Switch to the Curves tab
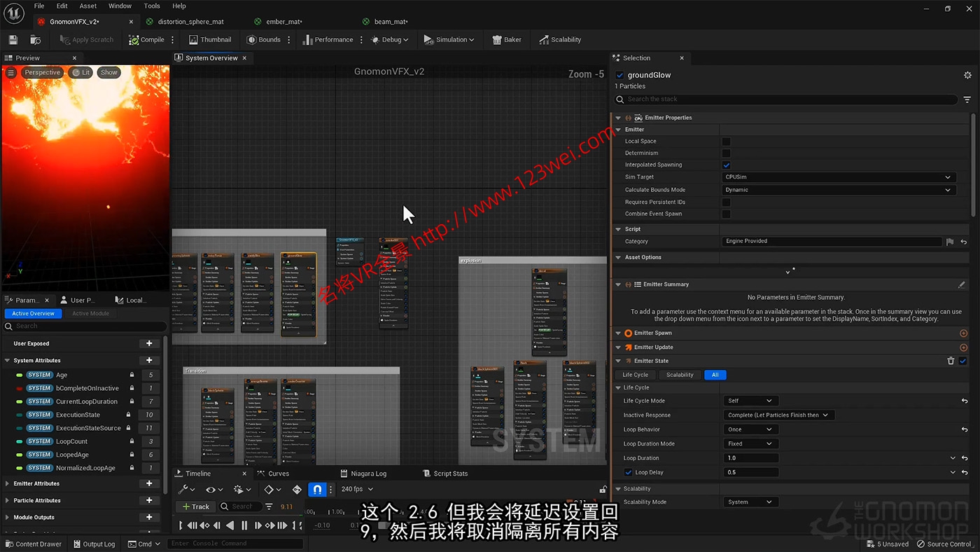 click(x=277, y=473)
